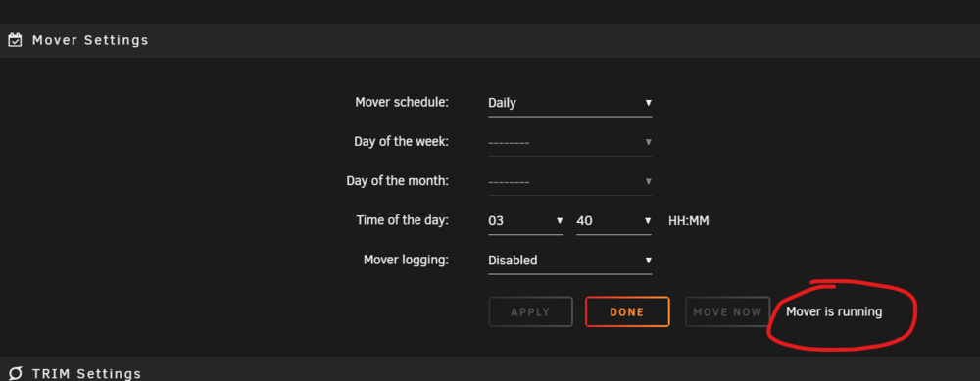Open the minute dropdown showing 40
This screenshot has height=381, width=980.
tap(613, 221)
